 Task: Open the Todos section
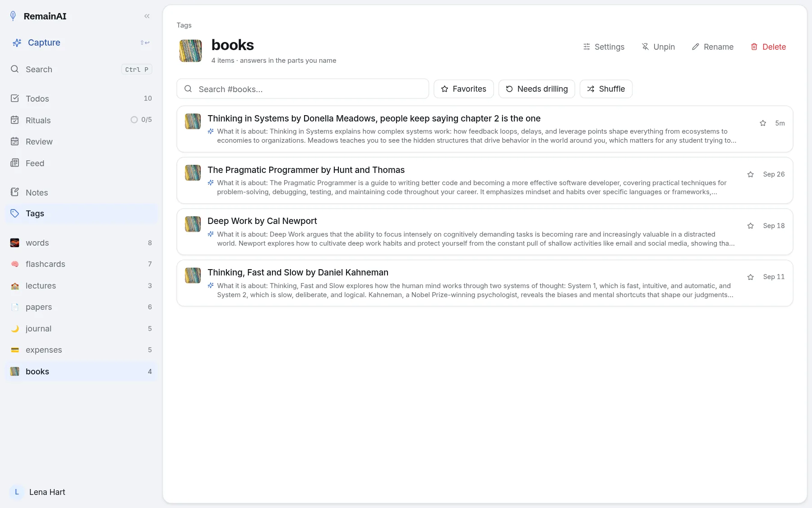coord(81,98)
